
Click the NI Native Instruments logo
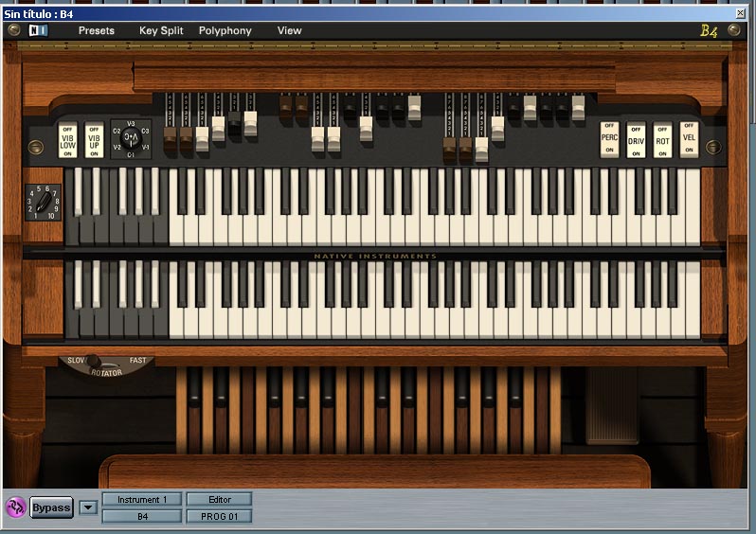(38, 30)
